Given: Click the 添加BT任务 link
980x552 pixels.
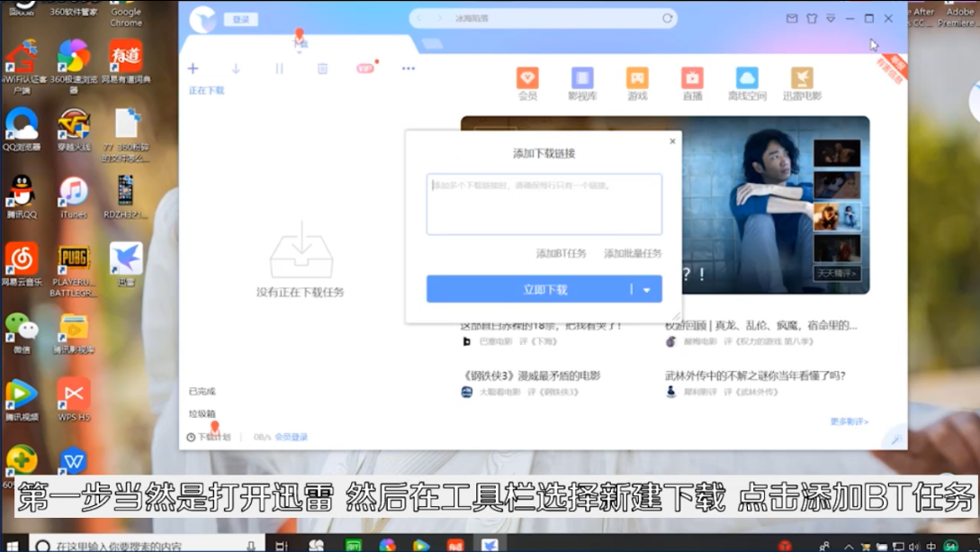Looking at the screenshot, I should (561, 254).
